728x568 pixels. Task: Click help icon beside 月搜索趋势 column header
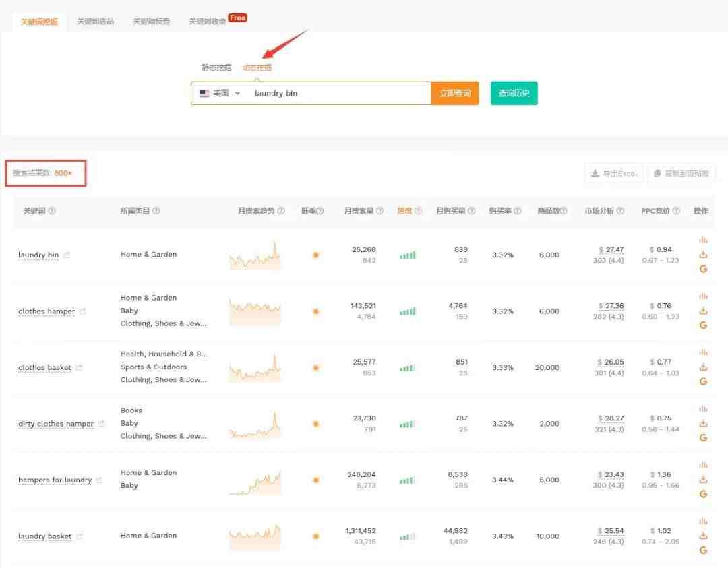pyautogui.click(x=281, y=211)
